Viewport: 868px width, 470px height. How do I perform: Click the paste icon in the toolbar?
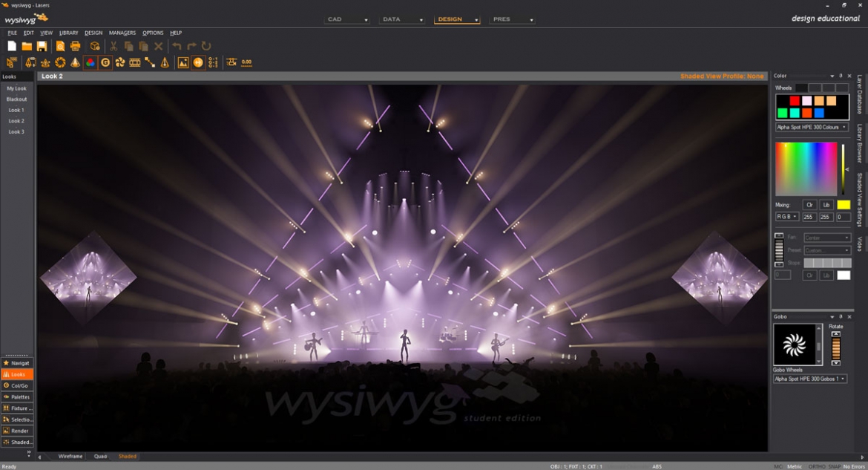[x=143, y=46]
